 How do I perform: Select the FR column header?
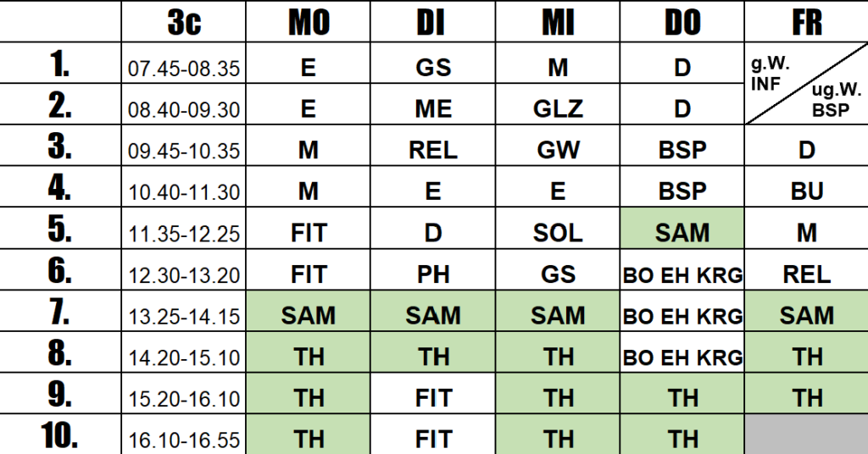tap(807, 21)
